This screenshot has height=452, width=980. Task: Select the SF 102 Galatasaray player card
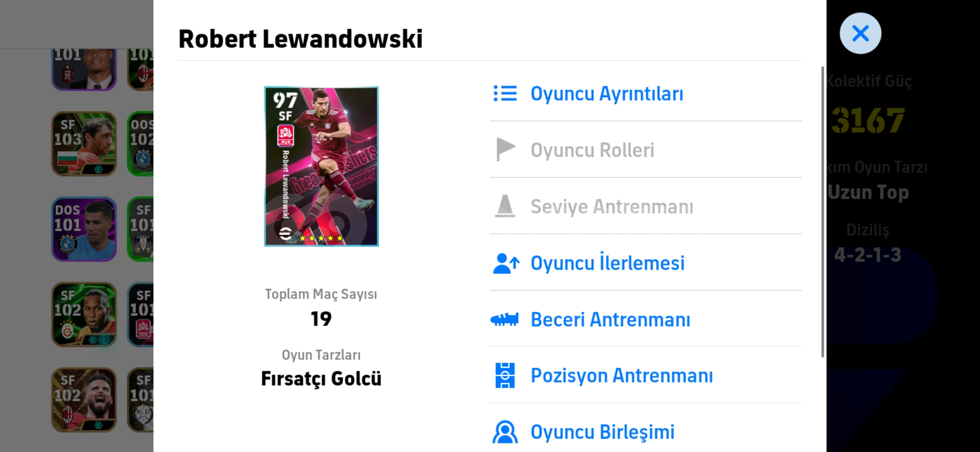tap(84, 314)
